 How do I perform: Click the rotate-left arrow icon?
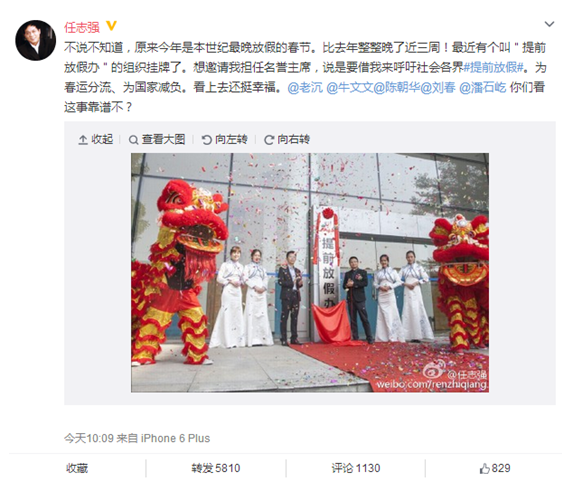coord(206,140)
